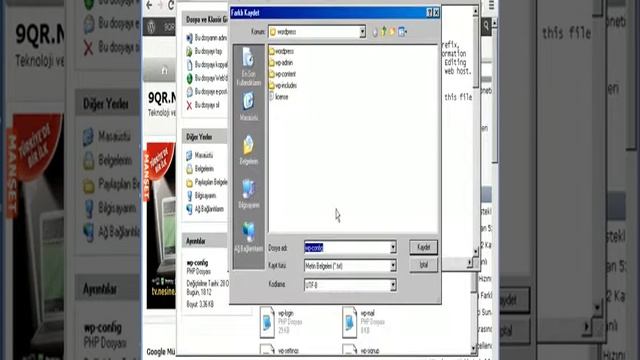Select the wp-includes folder
The height and width of the screenshot is (360, 640).
(x=283, y=85)
